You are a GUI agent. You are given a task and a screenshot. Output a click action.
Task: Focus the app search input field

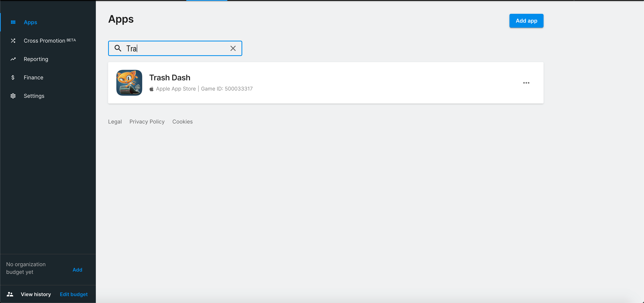(175, 48)
